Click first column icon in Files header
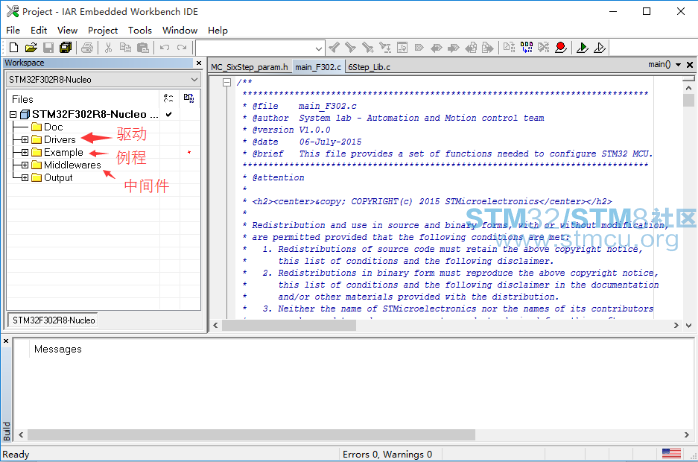This screenshot has height=462, width=698. [169, 98]
